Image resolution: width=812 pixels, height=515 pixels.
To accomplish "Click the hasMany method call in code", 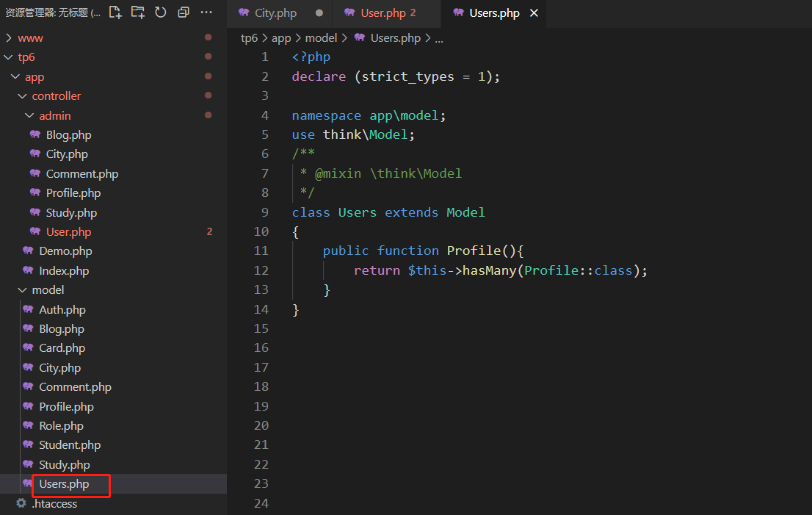I will click(x=490, y=270).
